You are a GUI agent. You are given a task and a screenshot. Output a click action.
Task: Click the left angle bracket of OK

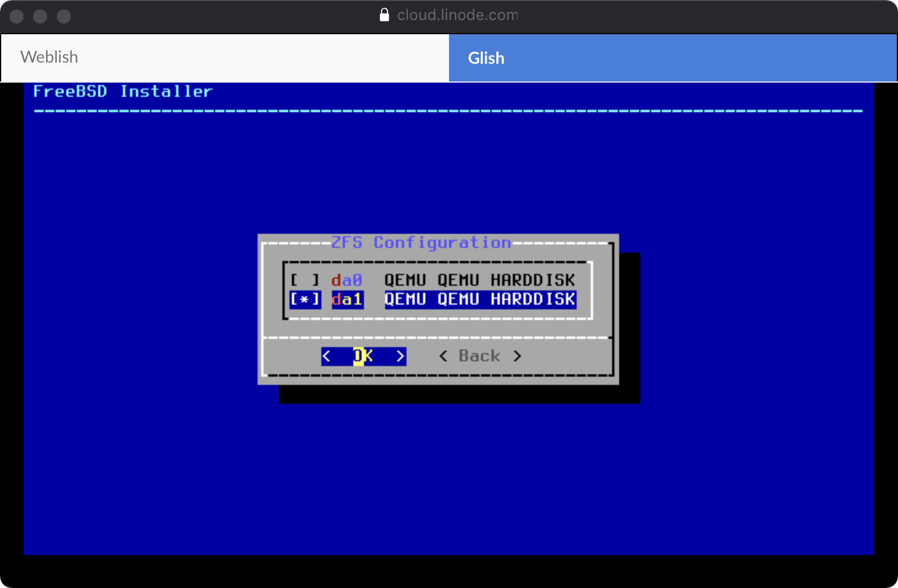pos(327,356)
